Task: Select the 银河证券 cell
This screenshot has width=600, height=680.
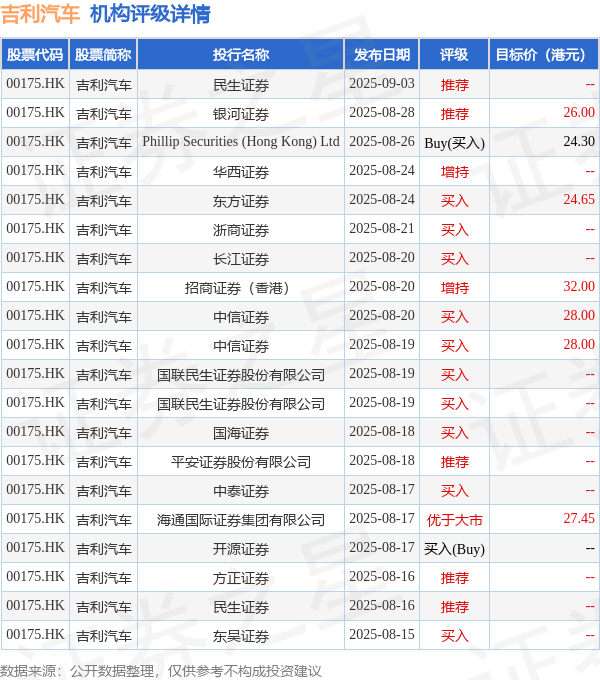Action: (x=241, y=114)
